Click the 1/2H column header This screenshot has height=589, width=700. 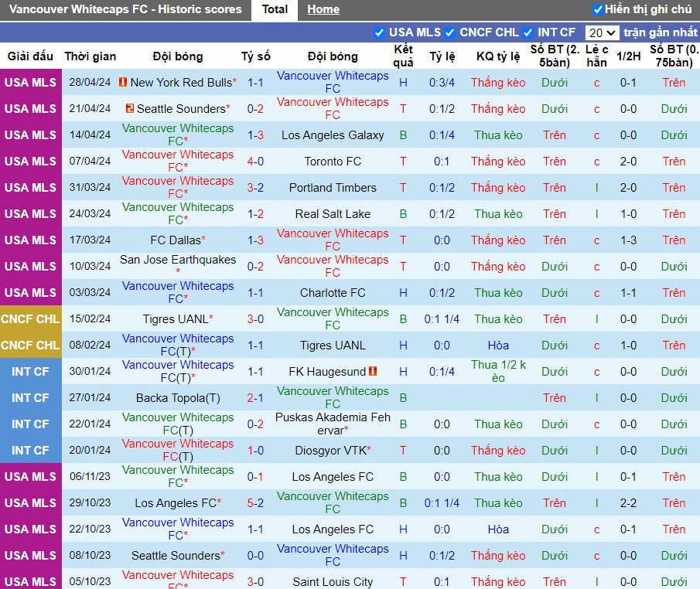point(628,56)
